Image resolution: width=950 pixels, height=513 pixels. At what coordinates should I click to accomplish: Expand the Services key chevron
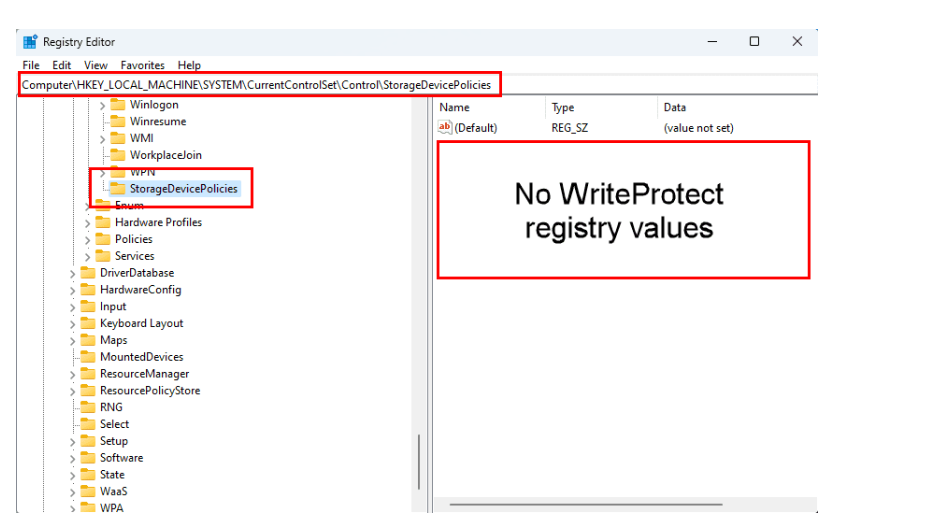(x=88, y=256)
